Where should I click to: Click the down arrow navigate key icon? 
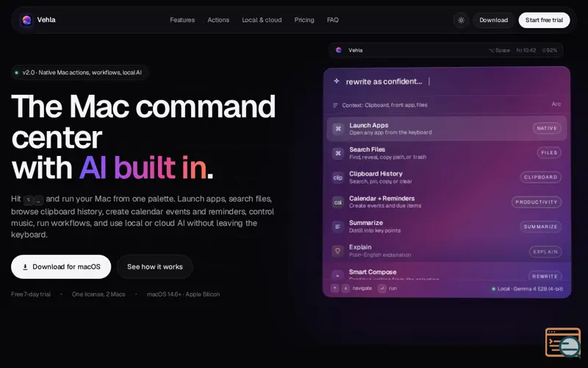click(x=345, y=289)
